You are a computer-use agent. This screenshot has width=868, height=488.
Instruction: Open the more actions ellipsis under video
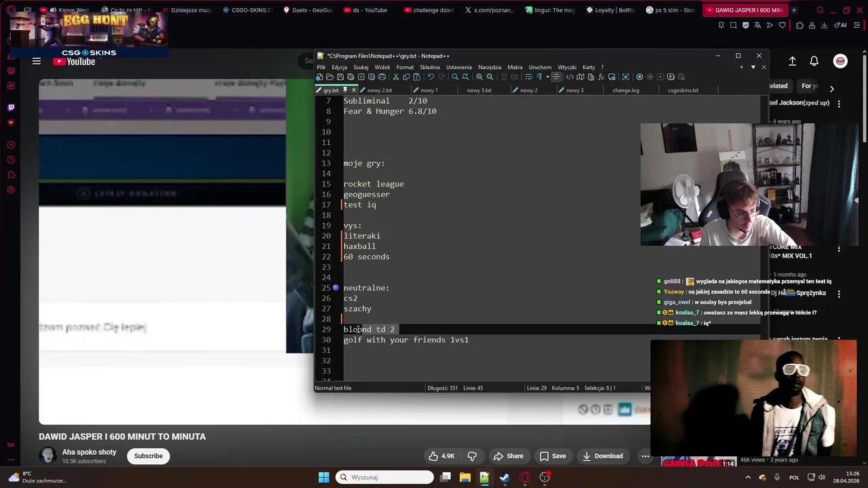tap(645, 456)
